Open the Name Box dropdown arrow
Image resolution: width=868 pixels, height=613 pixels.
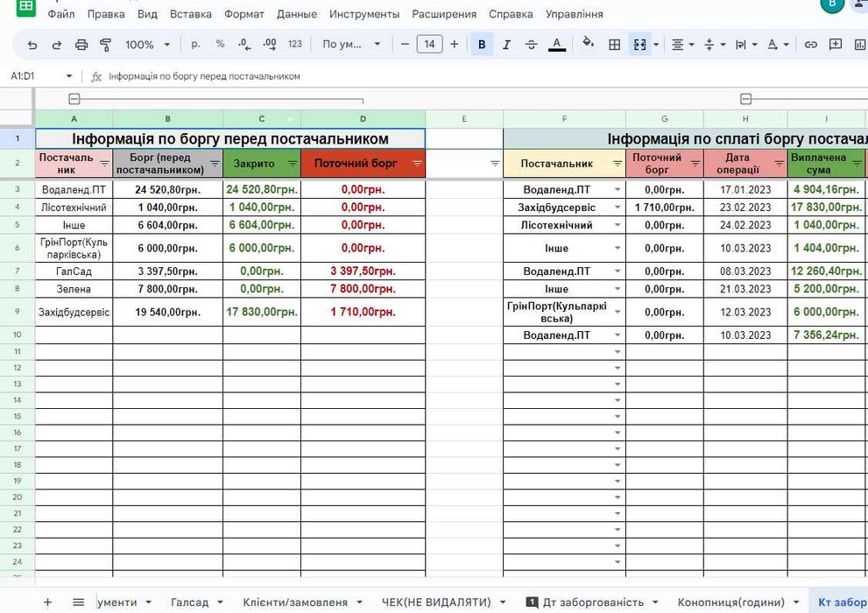click(68, 76)
